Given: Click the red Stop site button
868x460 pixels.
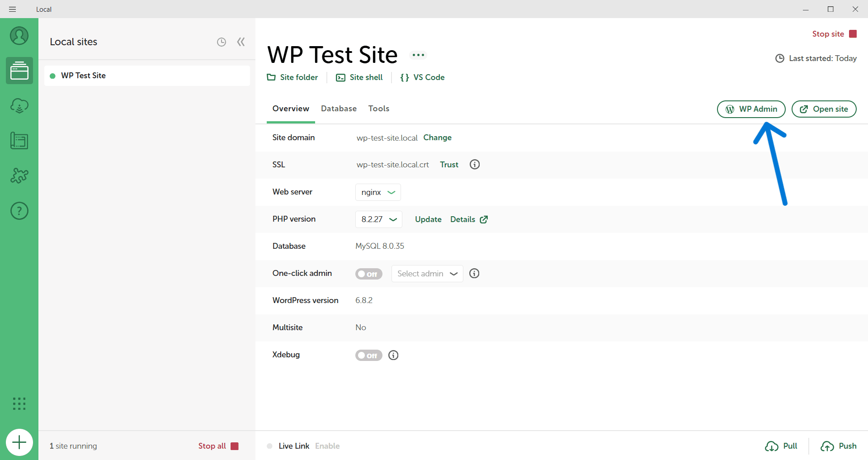Looking at the screenshot, I should coord(835,34).
